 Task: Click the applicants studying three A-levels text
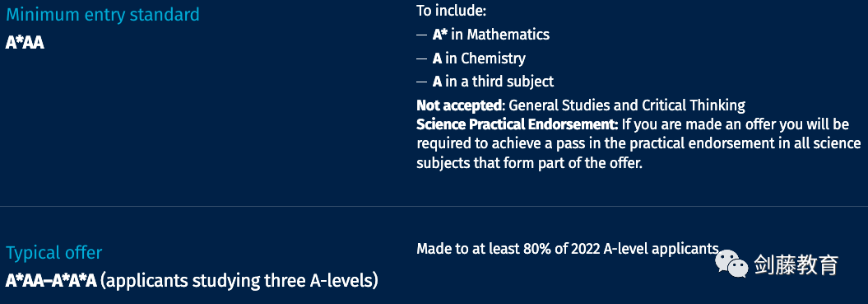point(239,281)
